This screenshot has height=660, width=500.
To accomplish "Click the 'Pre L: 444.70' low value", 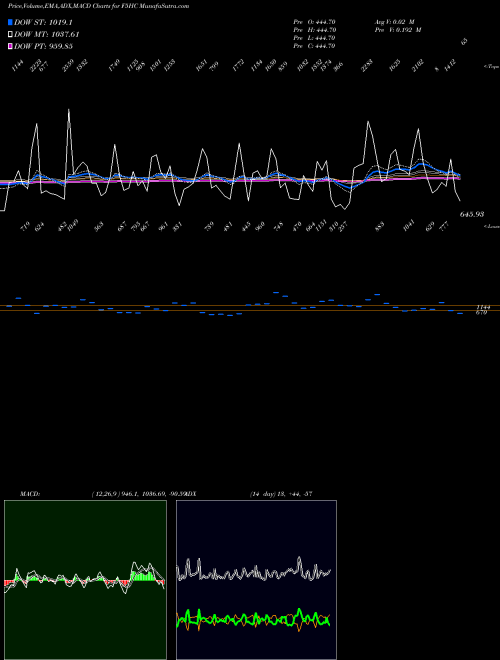I will (x=314, y=38).
